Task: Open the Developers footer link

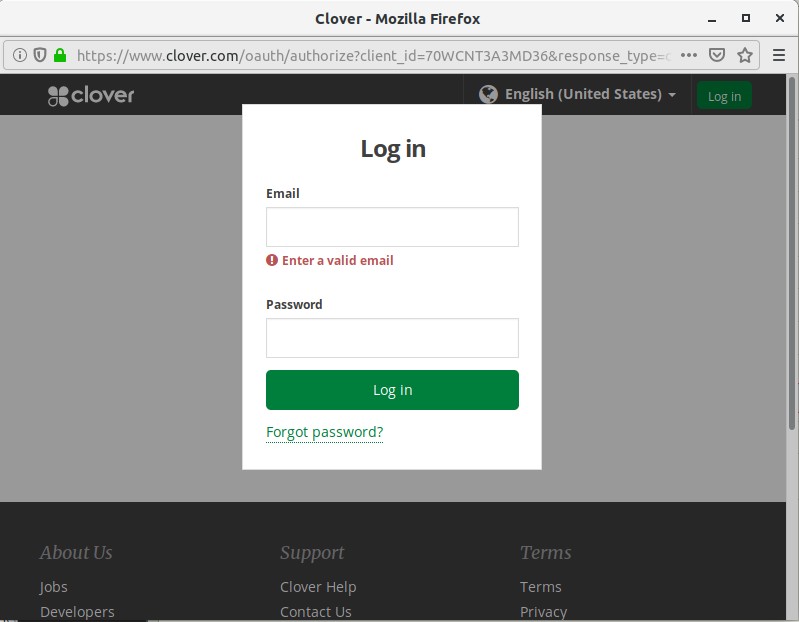Action: [77, 612]
